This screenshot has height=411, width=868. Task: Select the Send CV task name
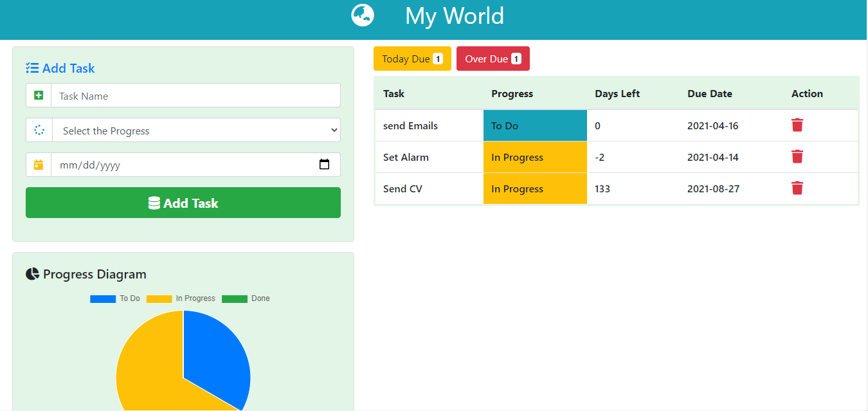coord(402,188)
